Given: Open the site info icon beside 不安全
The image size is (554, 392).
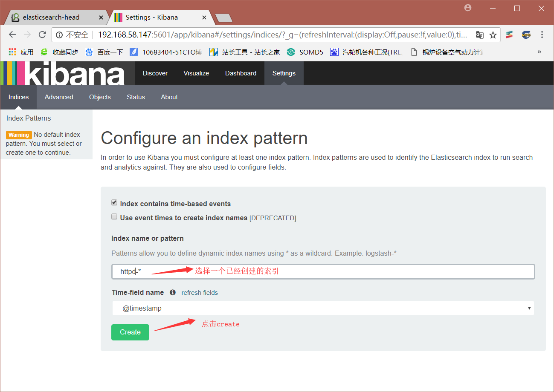Looking at the screenshot, I should click(59, 35).
